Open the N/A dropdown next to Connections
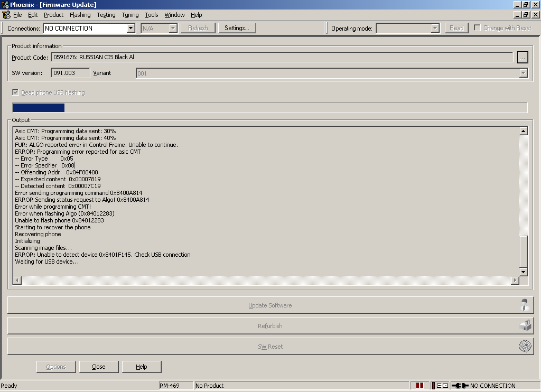Viewport: 541px width, 392px height. [173, 28]
